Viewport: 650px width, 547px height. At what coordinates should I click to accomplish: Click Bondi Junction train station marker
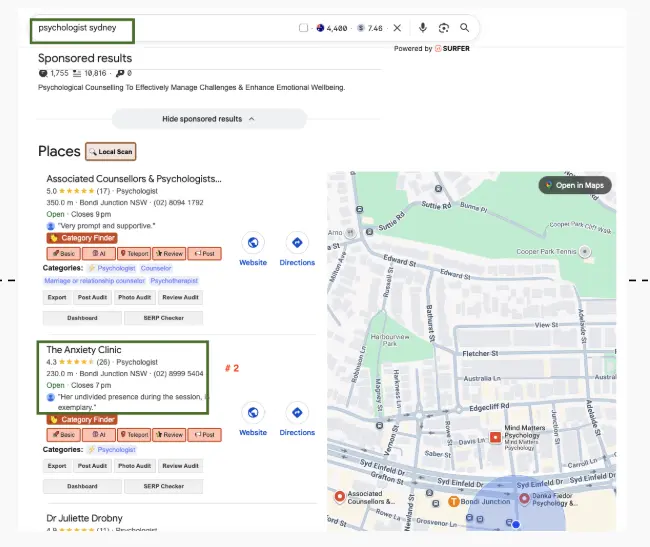454,501
